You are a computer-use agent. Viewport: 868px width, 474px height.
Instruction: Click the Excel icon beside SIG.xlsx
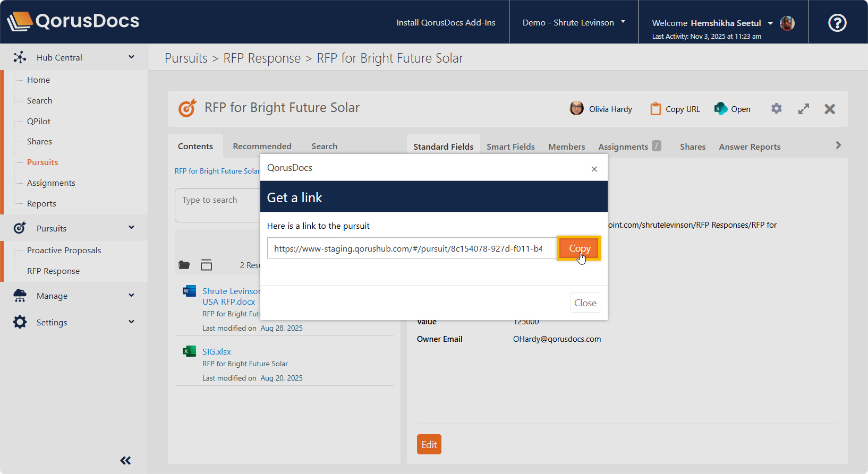(x=189, y=351)
